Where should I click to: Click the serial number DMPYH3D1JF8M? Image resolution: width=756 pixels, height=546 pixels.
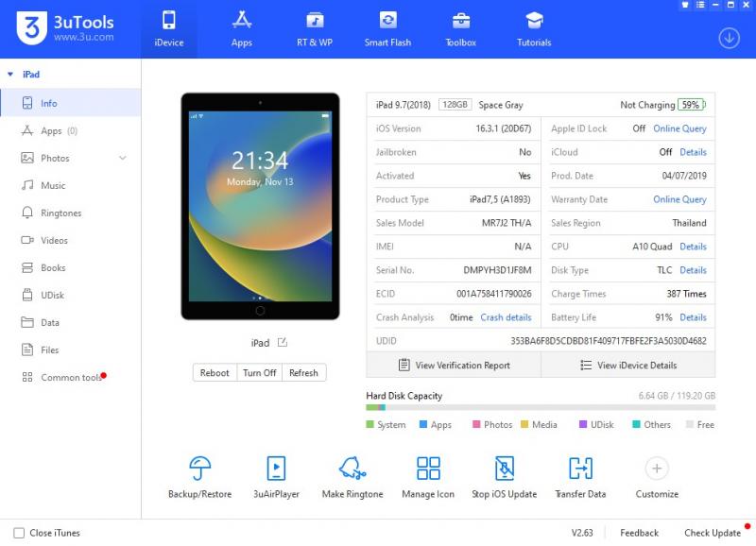tap(498, 270)
